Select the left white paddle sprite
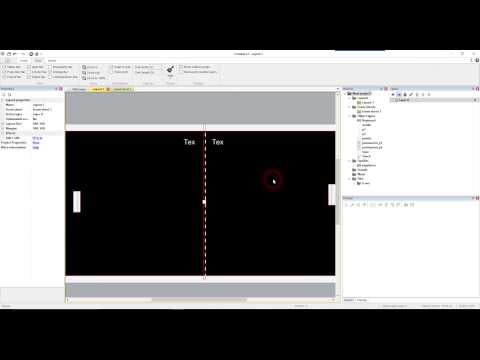 point(77,201)
